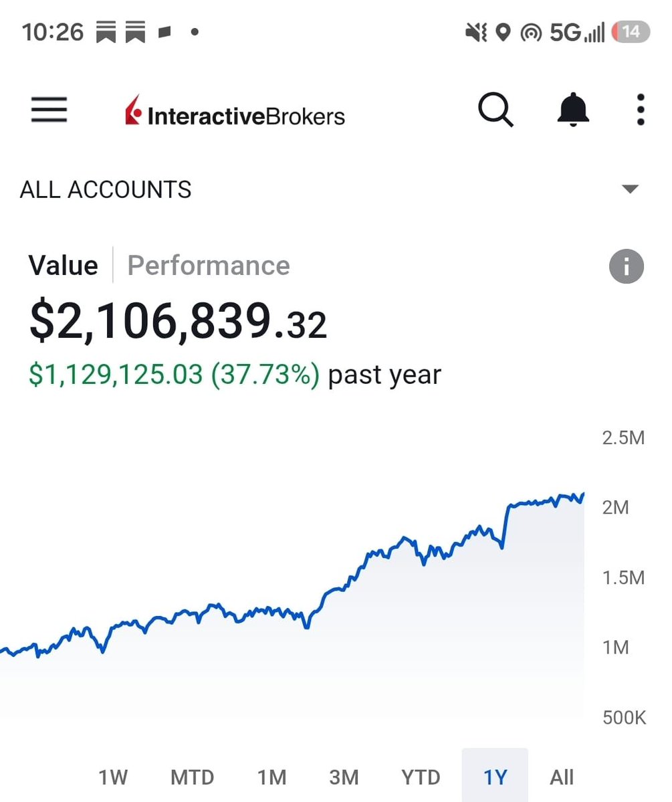Select the 1M chart range
This screenshot has height=802, width=672.
tap(271, 777)
